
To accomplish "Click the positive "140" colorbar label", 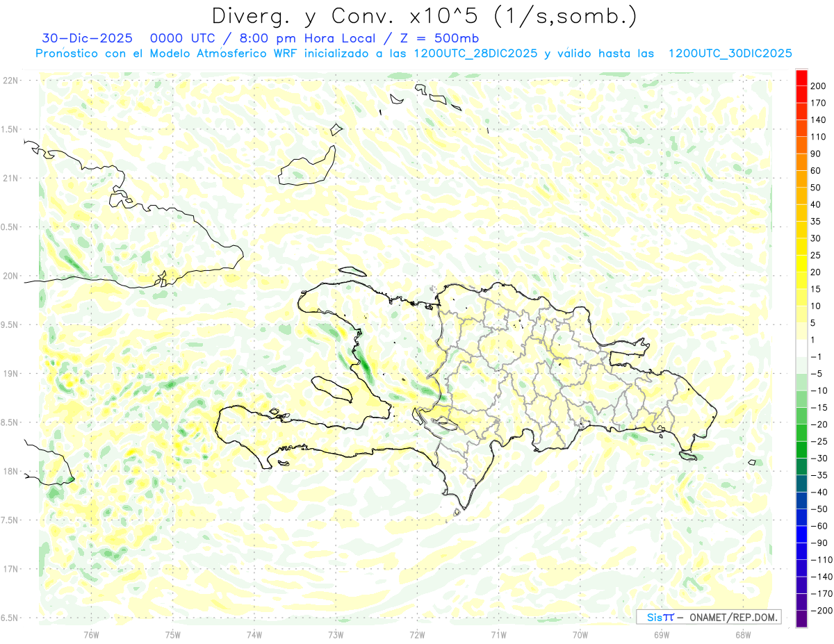I will point(818,120).
